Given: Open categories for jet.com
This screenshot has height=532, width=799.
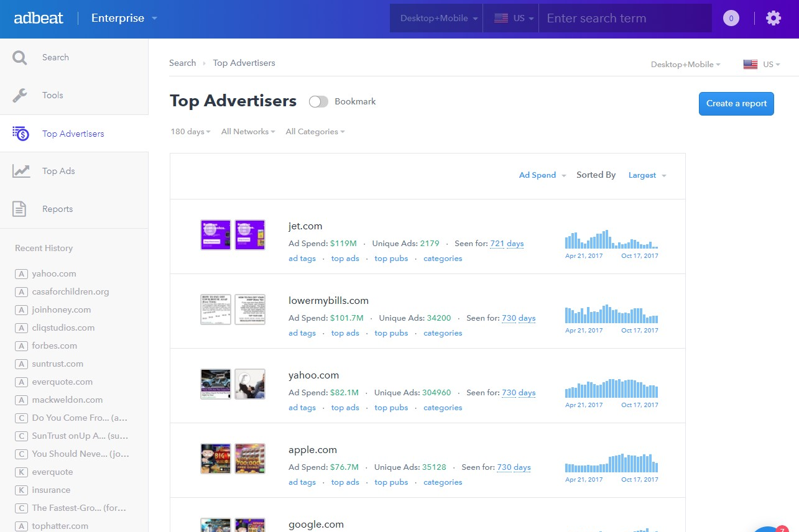Looking at the screenshot, I should (443, 259).
